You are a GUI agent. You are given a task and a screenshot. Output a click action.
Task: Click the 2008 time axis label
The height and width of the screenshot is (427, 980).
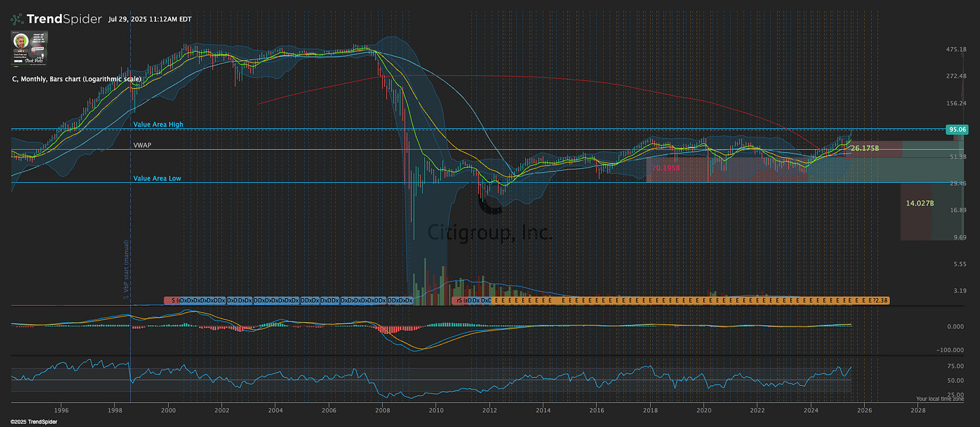pos(382,409)
